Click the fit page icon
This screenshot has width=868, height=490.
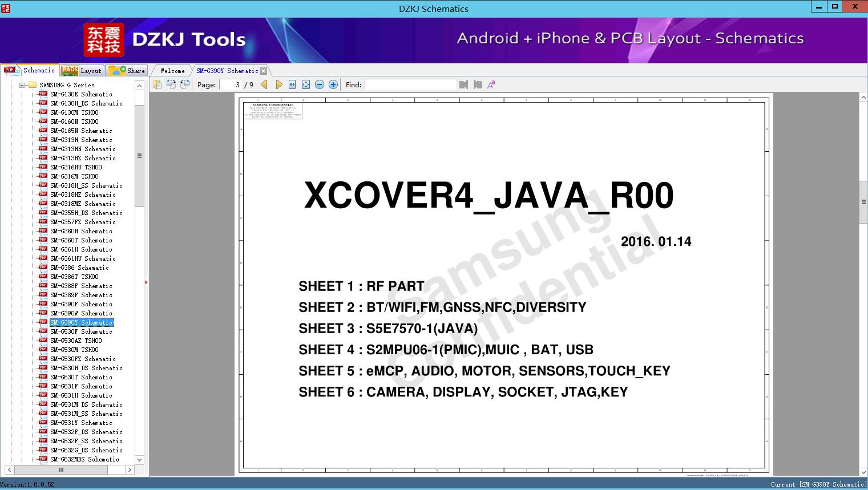[x=306, y=84]
